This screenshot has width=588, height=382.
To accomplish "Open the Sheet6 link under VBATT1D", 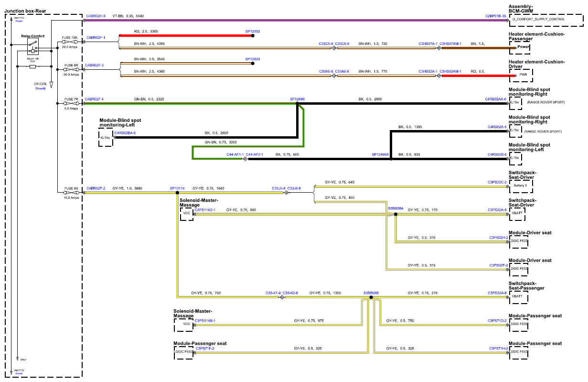I will [x=19, y=373].
